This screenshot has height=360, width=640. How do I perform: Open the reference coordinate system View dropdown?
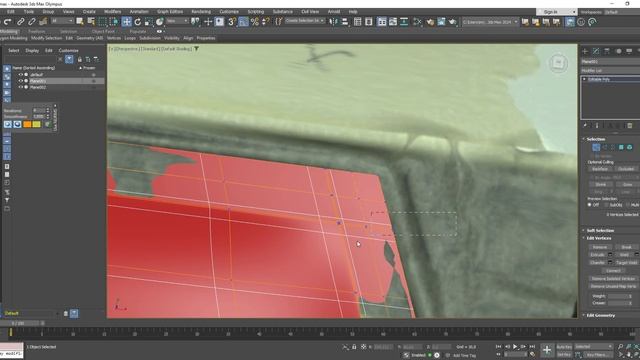coord(177,21)
